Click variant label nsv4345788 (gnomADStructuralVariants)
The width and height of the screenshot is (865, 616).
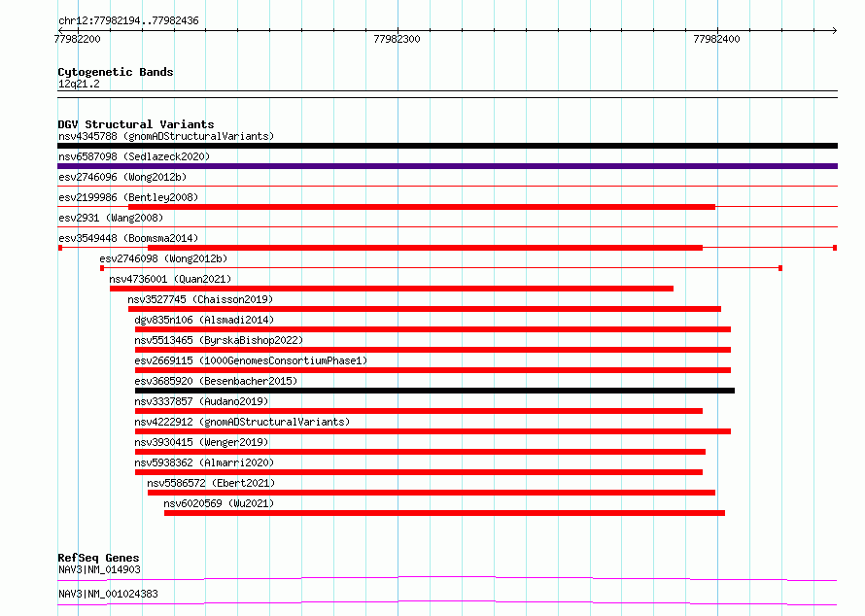[166, 136]
